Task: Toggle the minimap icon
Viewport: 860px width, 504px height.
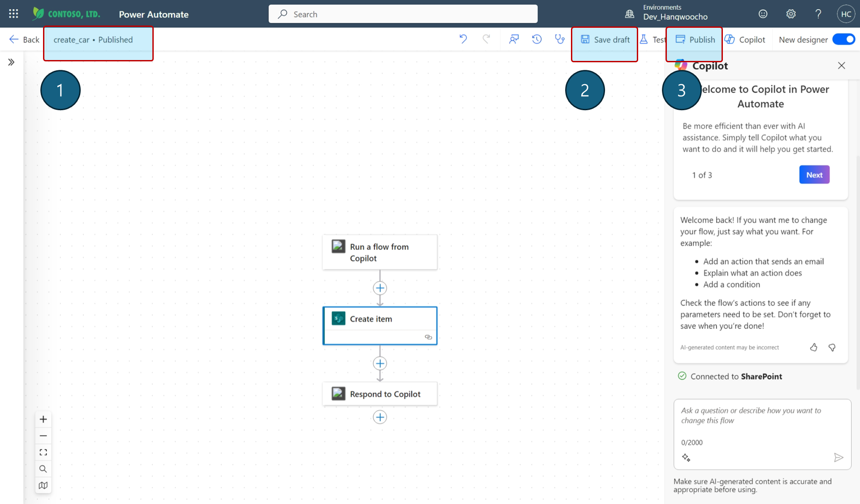Action: 43,486
